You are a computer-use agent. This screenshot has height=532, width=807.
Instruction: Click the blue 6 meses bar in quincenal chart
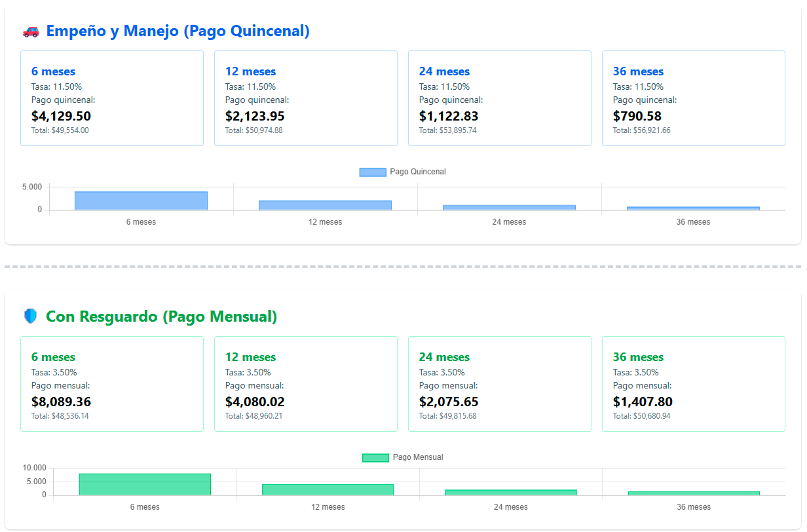[141, 201]
